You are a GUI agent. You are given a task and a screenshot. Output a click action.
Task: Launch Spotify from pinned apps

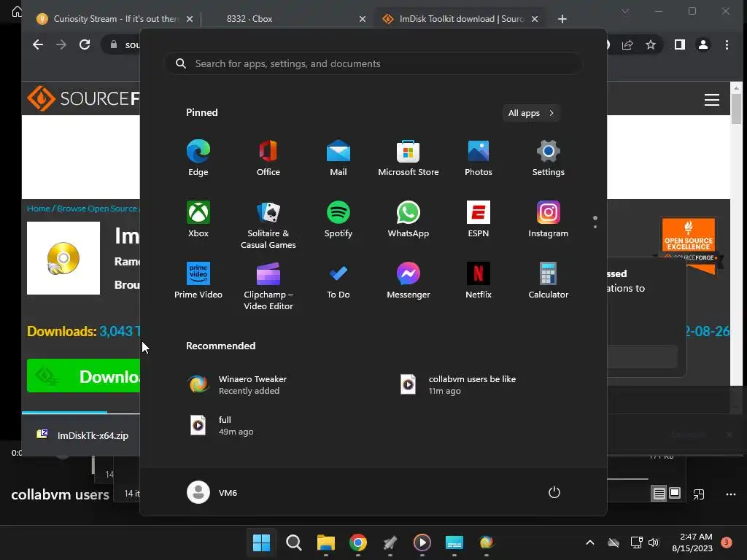point(338,219)
